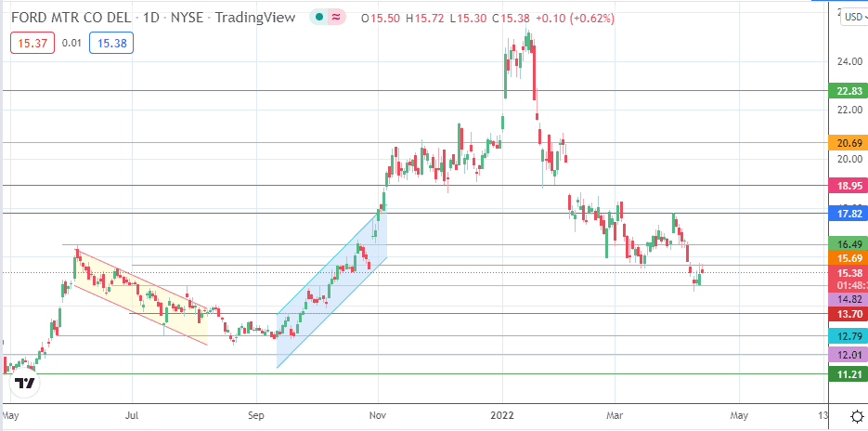The height and width of the screenshot is (431, 868).
Task: Click the Nov label on time axis
Action: click(x=379, y=415)
